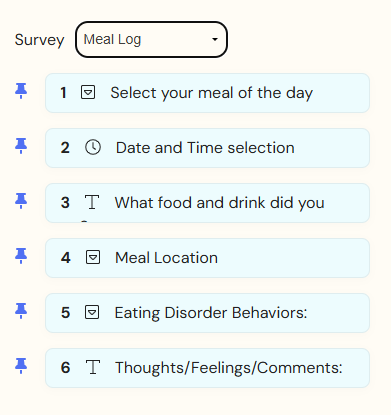Viewport: 391px width, 415px height.
Task: Open Date and Time selection question
Action: (207, 148)
